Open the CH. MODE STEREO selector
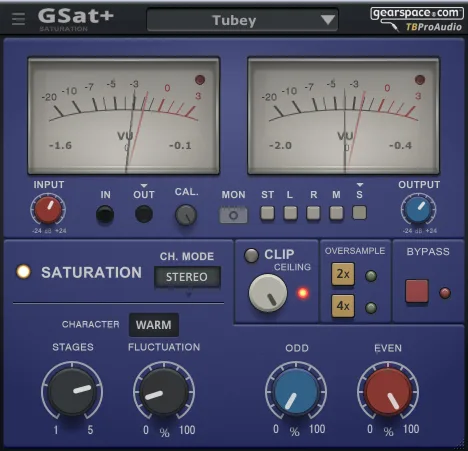 pyautogui.click(x=187, y=277)
